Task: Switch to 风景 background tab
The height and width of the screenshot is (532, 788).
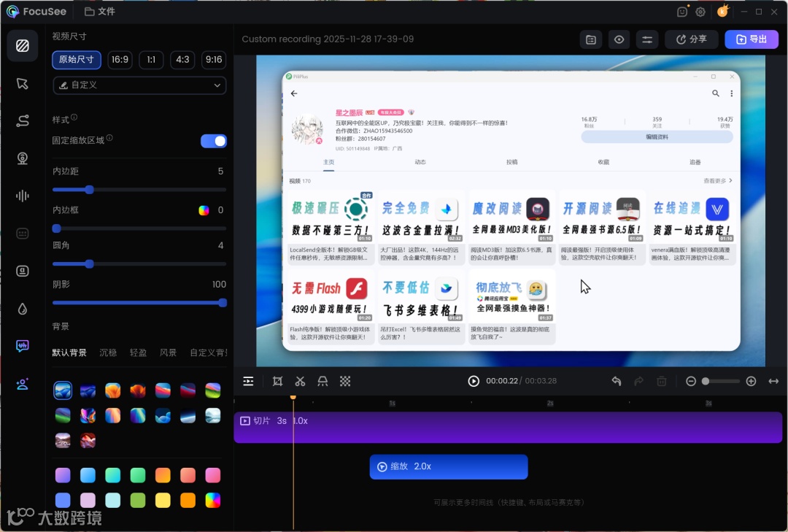Action: pos(169,352)
